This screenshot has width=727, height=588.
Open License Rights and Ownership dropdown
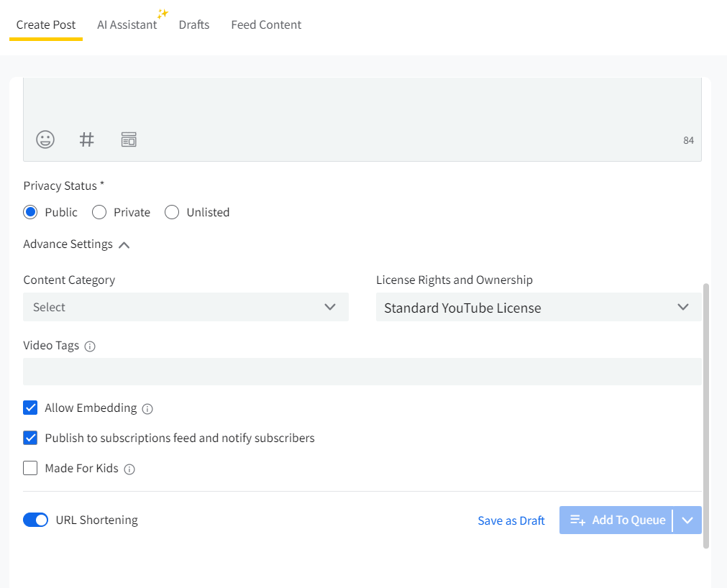(538, 308)
